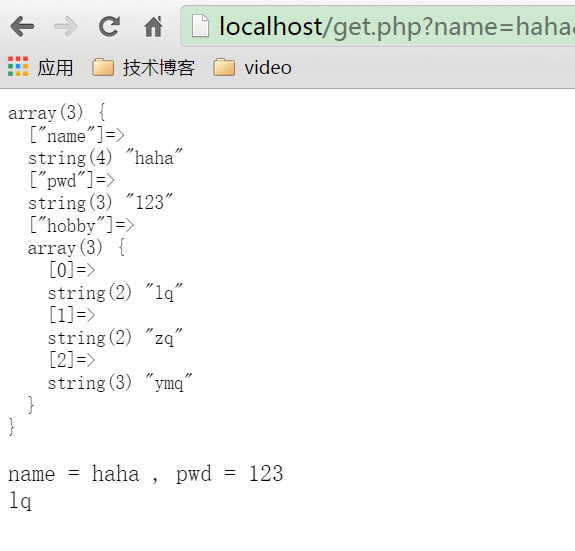Click the ["pwd"]=> key line

point(72,180)
